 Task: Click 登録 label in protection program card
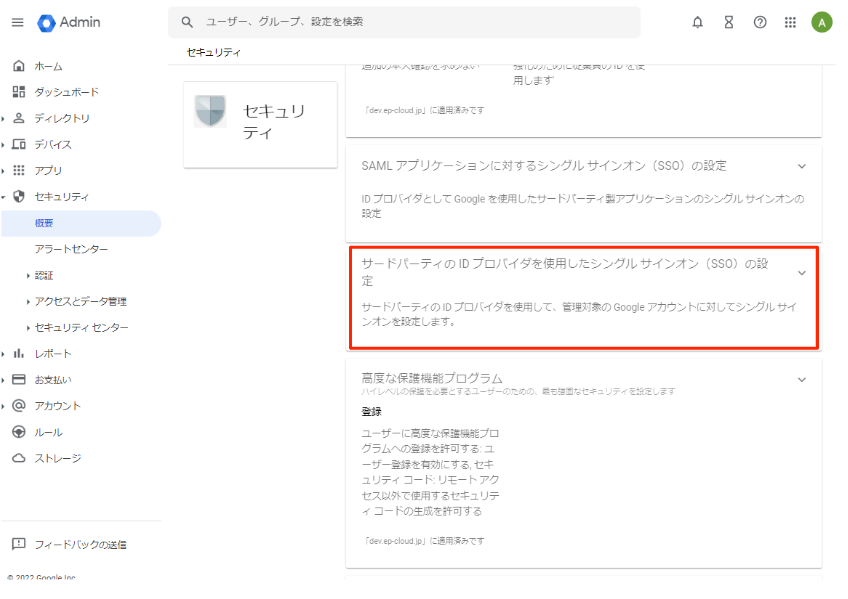click(x=372, y=412)
